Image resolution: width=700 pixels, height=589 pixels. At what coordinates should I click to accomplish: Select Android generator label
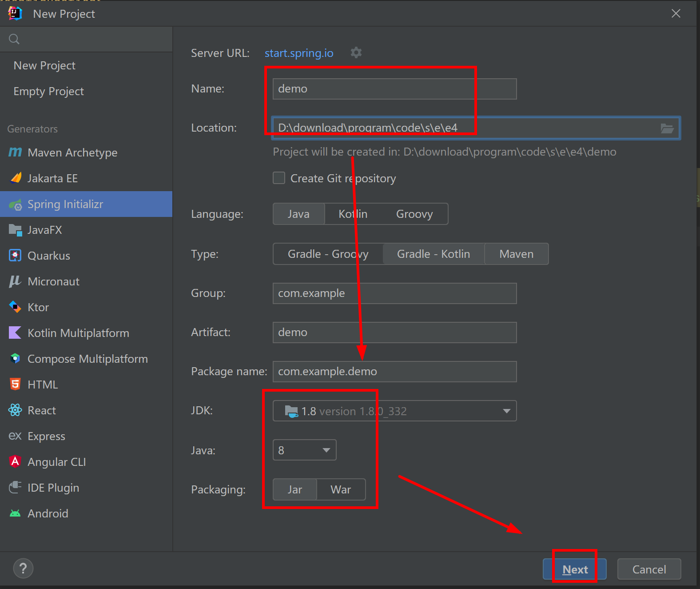pos(48,513)
